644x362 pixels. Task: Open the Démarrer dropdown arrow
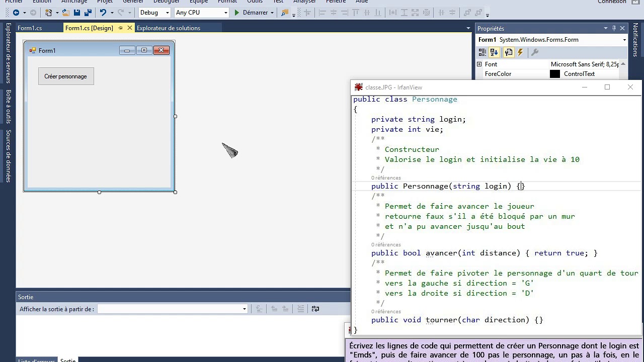pos(272,13)
